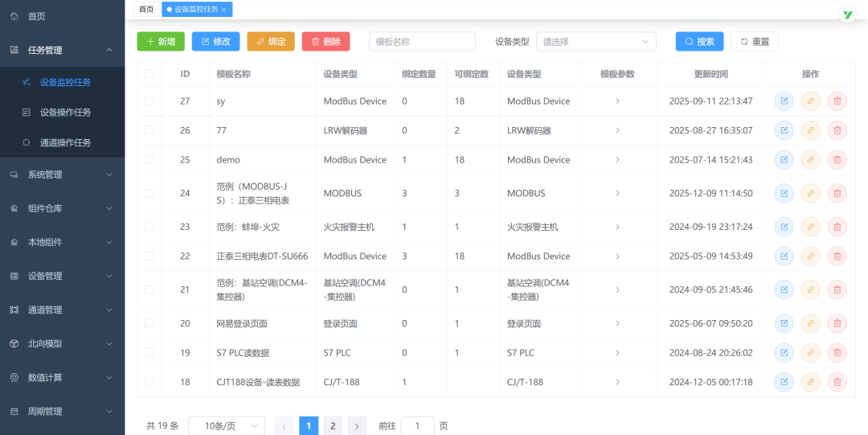
Task: Select the checkbox for row ID 22
Action: [x=149, y=256]
